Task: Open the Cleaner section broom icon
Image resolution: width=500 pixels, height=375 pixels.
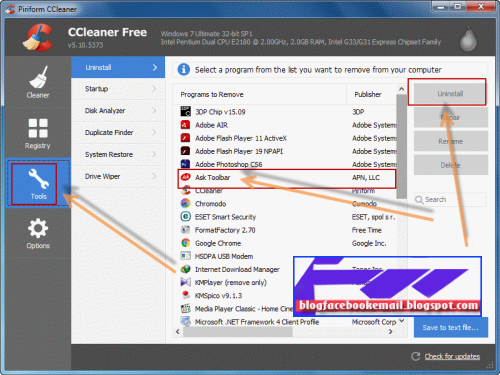Action: click(38, 77)
